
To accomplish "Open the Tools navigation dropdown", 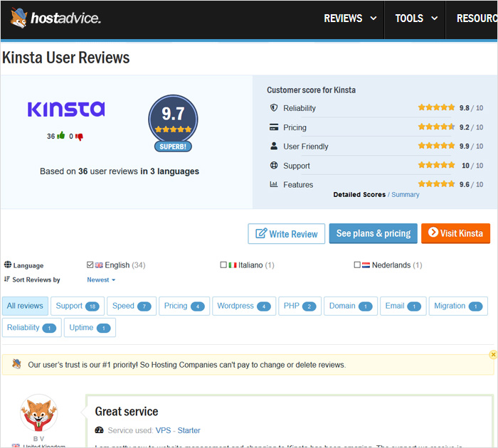I will coord(416,18).
